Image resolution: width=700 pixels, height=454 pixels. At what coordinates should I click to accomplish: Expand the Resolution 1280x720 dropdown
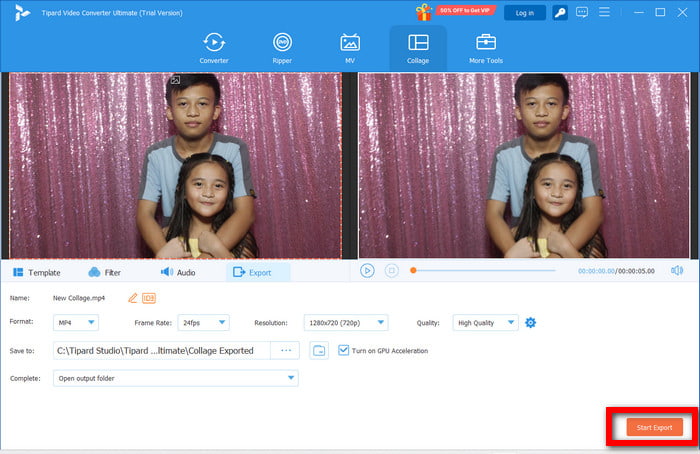[x=346, y=322]
